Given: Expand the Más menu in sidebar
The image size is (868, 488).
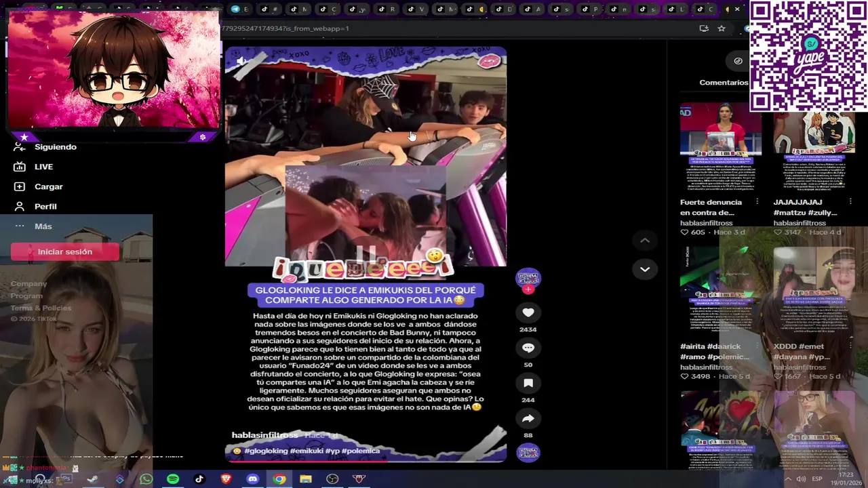Looking at the screenshot, I should [x=34, y=226].
